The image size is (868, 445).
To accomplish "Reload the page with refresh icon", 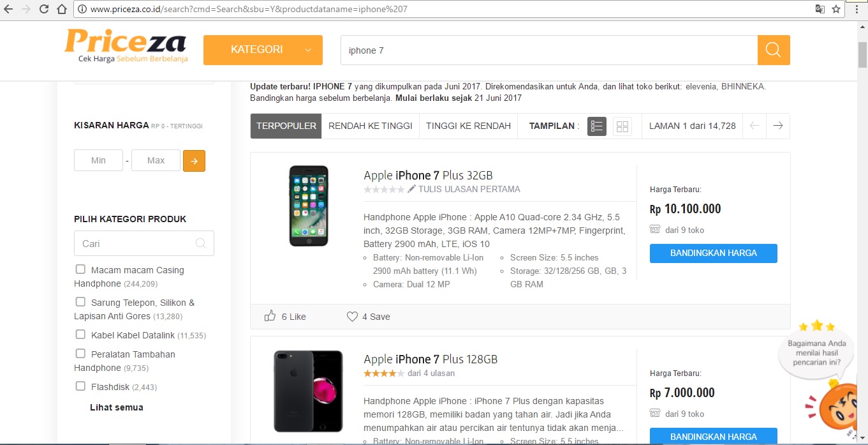I will point(44,10).
